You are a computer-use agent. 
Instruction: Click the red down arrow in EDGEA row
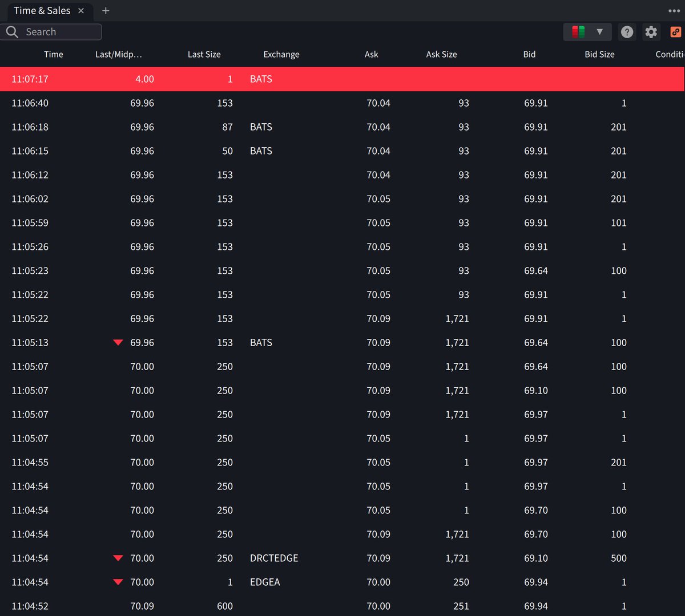pos(118,582)
